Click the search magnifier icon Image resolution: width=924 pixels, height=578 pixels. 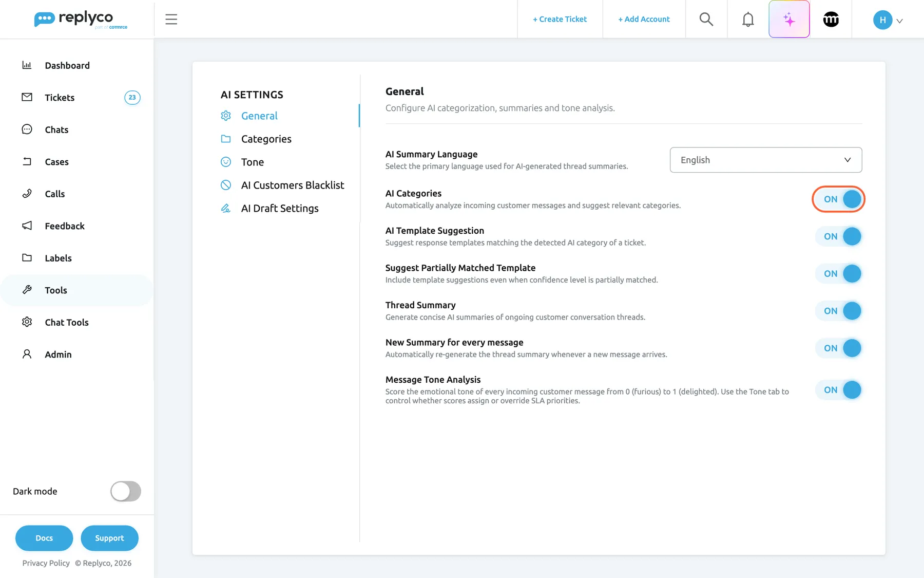706,20
